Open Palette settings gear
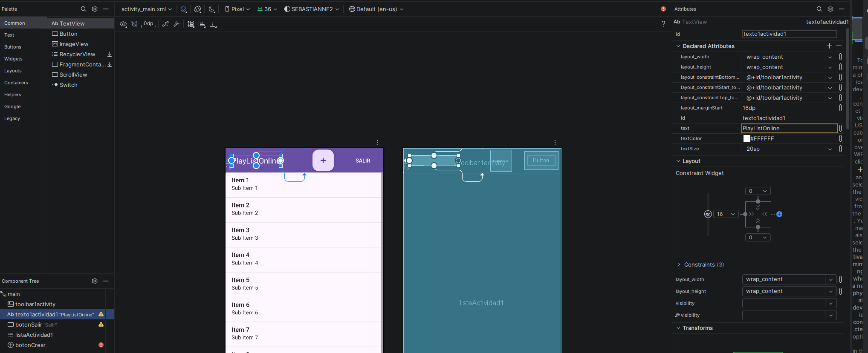The image size is (868, 353). coord(95,9)
